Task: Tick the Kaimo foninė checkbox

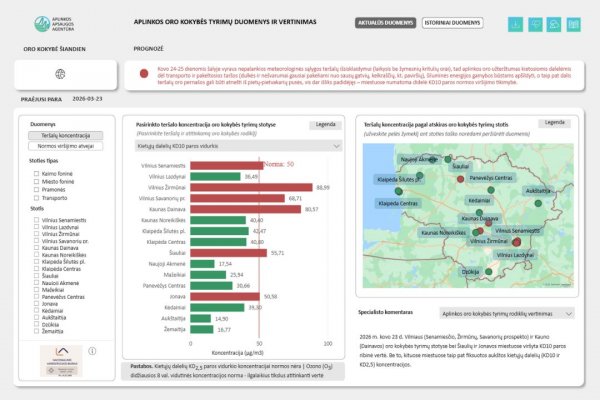Action: (36, 173)
